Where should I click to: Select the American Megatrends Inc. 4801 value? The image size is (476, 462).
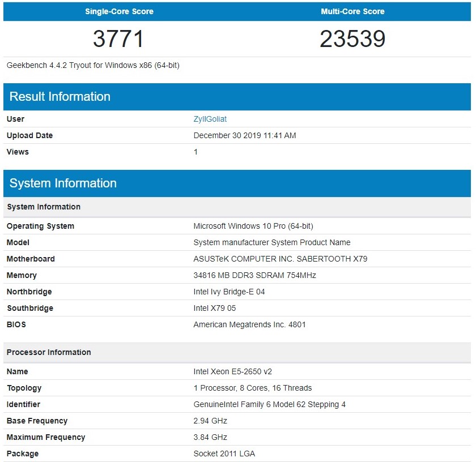point(249,324)
